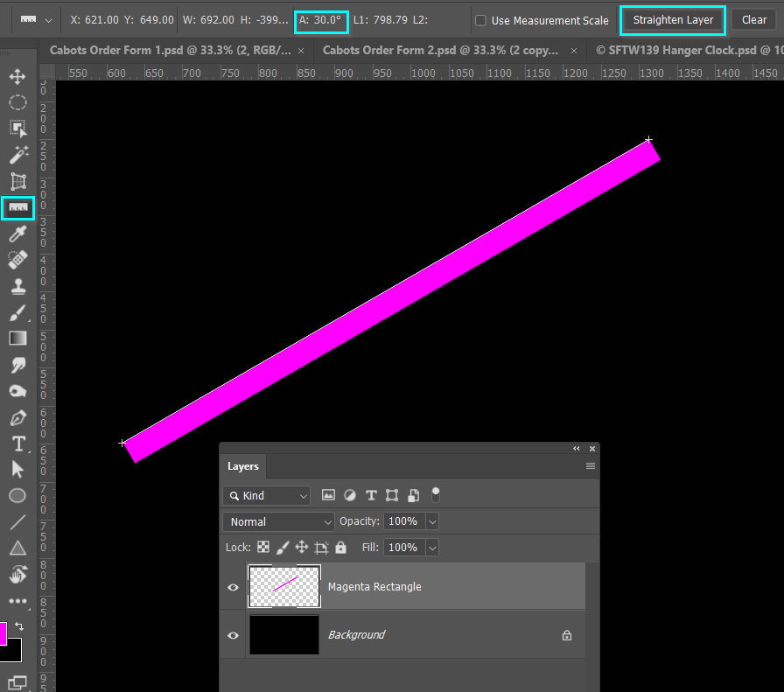Viewport: 784px width, 692px height.
Task: Select the Ruler tool in toolbar
Action: click(18, 207)
